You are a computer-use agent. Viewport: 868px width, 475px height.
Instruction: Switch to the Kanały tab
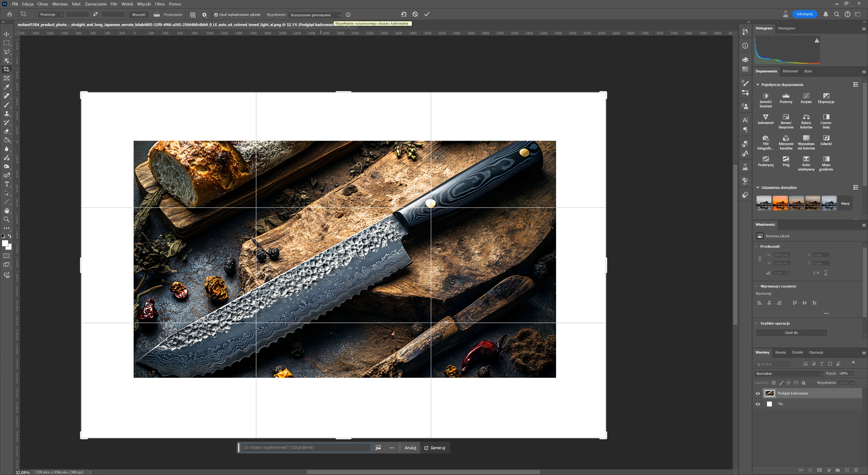(780, 352)
